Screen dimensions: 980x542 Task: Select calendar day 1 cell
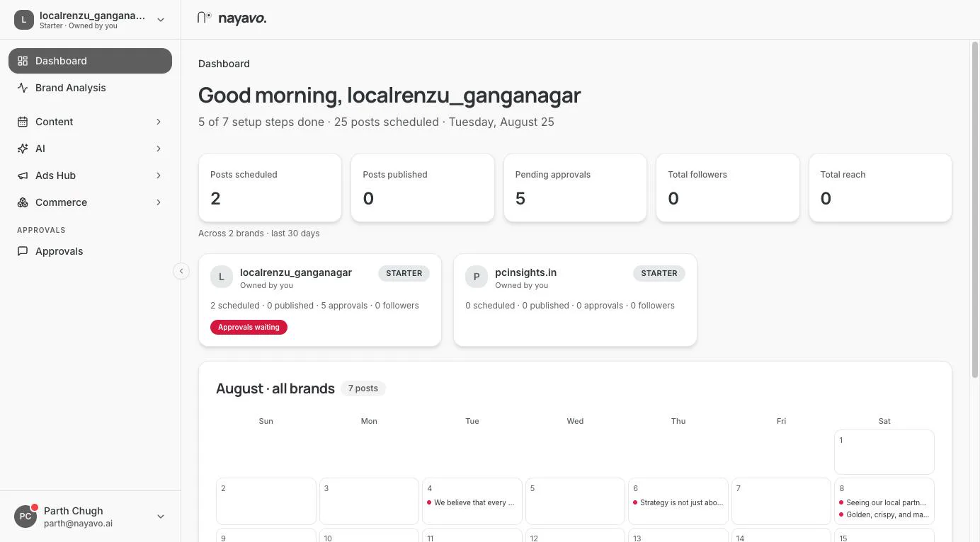pyautogui.click(x=884, y=452)
